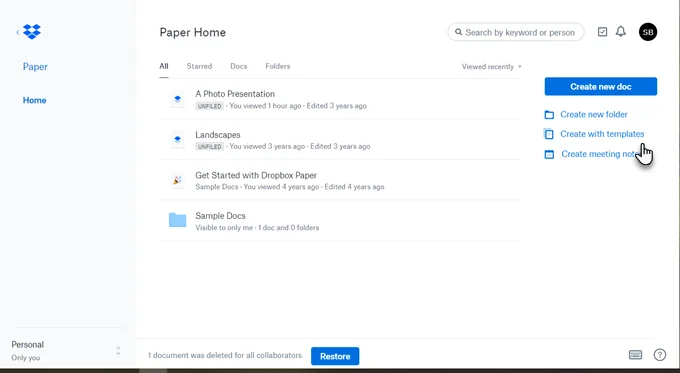Click the Sample Docs label under Get Started

(216, 187)
